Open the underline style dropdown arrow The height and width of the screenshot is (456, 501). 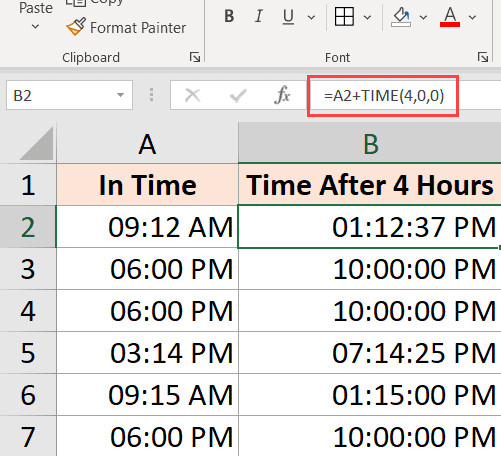pos(311,17)
